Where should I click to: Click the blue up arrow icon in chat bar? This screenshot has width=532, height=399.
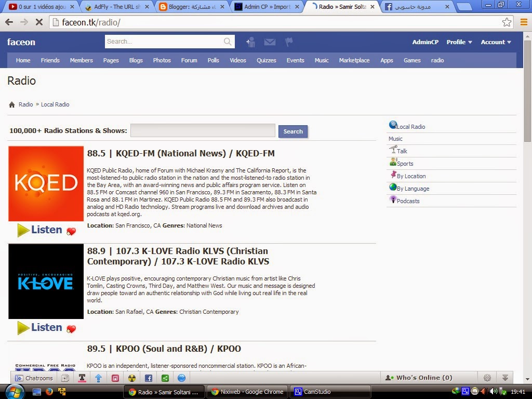point(98,378)
